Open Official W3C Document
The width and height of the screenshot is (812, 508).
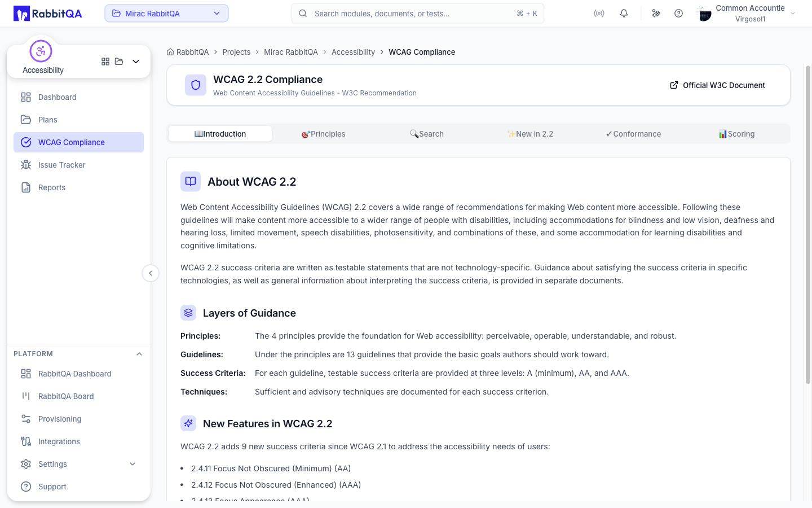tap(717, 85)
